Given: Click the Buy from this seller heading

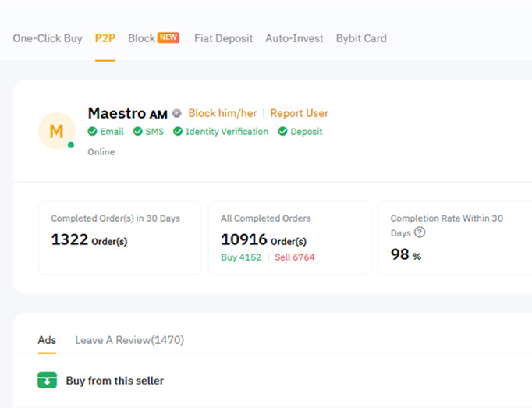Looking at the screenshot, I should [x=115, y=381].
